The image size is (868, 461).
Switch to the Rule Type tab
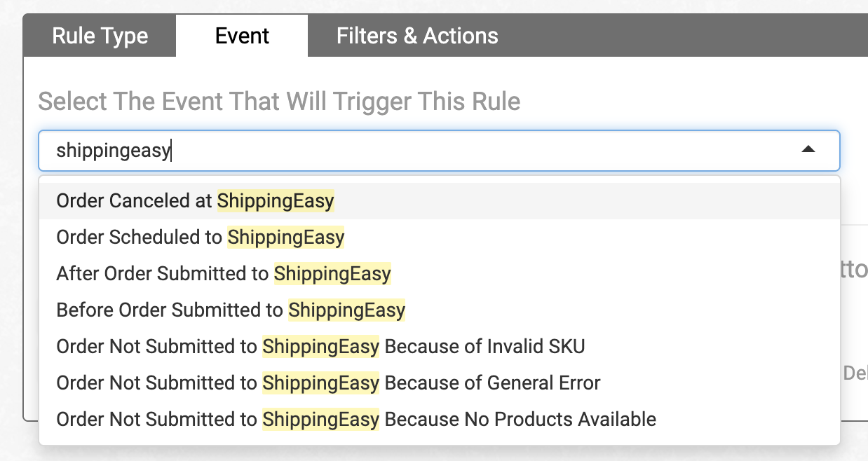[x=100, y=36]
